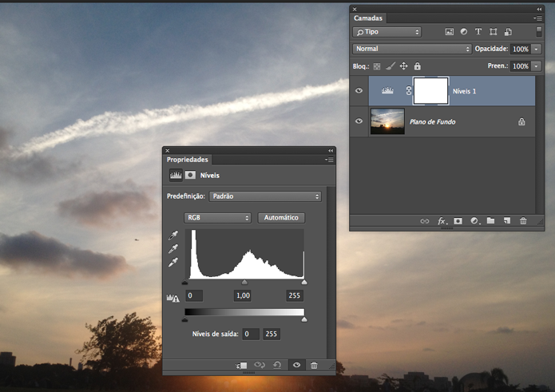Hide the Plano de Fundo layer eye
This screenshot has width=555, height=392.
point(359,121)
